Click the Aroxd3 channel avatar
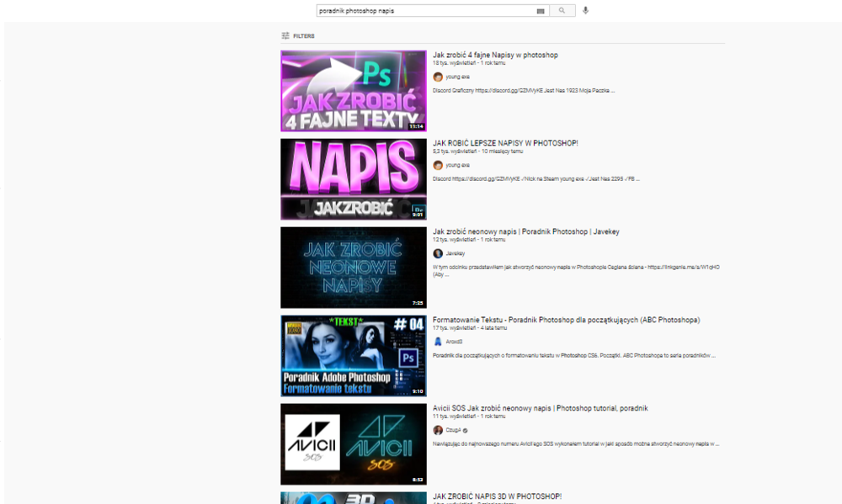Image resolution: width=842 pixels, height=504 pixels. pyautogui.click(x=438, y=342)
